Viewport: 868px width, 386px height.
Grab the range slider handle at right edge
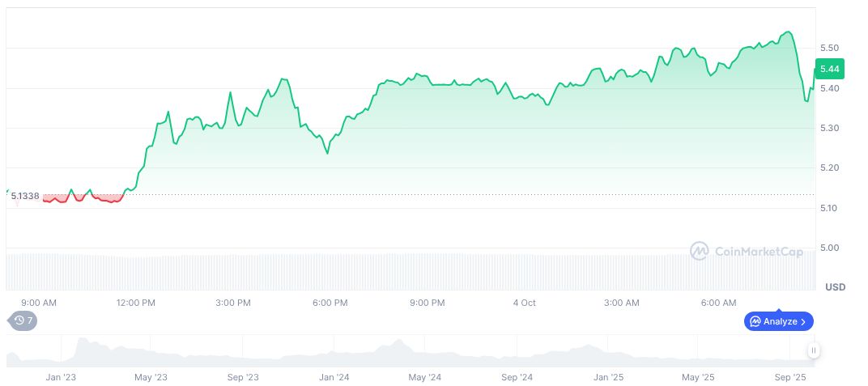tap(813, 350)
